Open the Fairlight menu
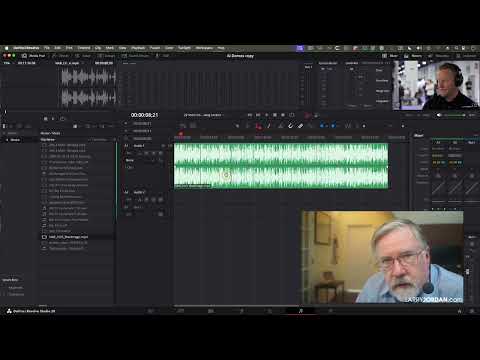This screenshot has height=360, width=480. pyautogui.click(x=184, y=48)
